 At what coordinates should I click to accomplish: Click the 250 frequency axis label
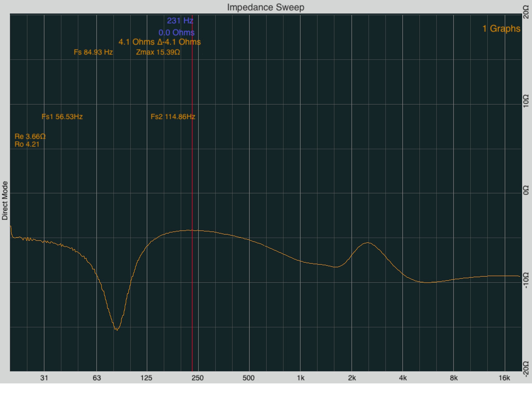coord(198,378)
